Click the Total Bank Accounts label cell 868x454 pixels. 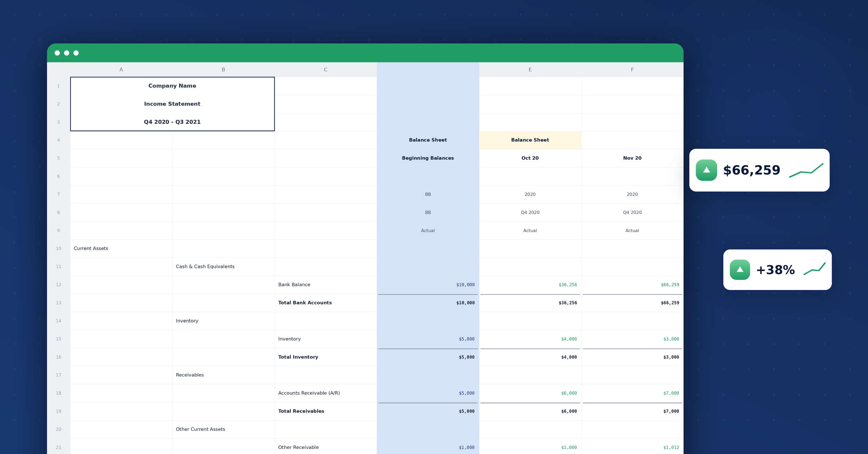click(x=326, y=303)
